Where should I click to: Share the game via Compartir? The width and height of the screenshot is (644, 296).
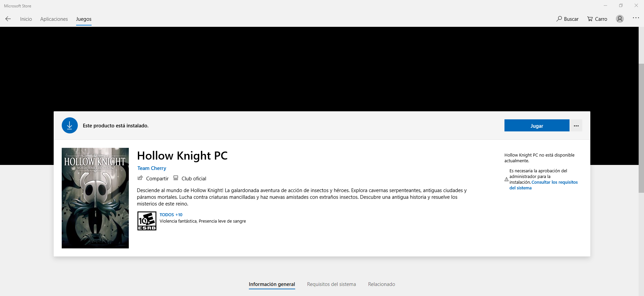click(153, 178)
